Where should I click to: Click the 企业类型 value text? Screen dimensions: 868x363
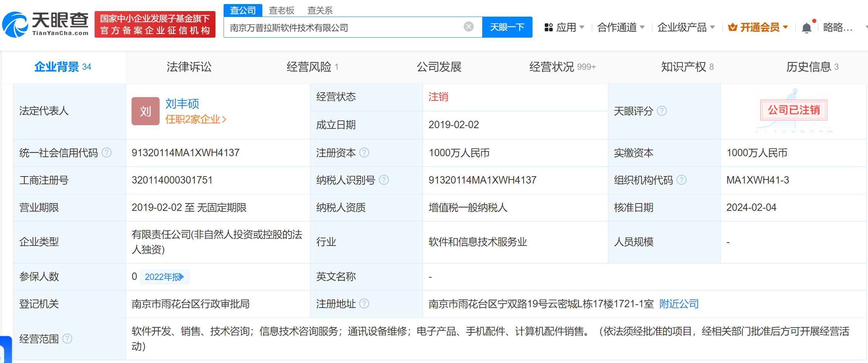217,242
